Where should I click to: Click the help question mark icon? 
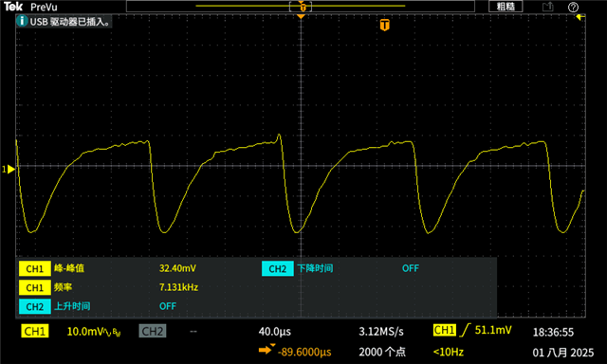573,7
